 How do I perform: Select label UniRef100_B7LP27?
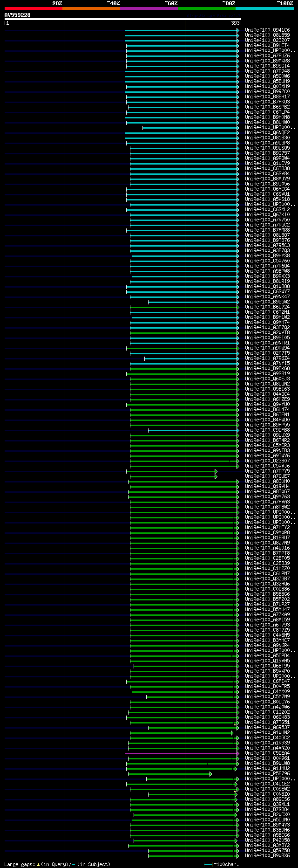coord(267,605)
